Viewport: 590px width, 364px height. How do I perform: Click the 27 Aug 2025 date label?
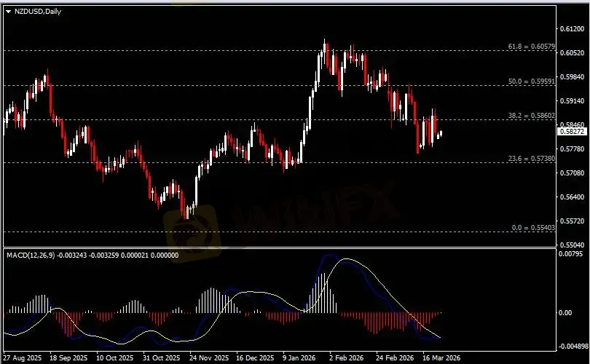[x=22, y=357]
